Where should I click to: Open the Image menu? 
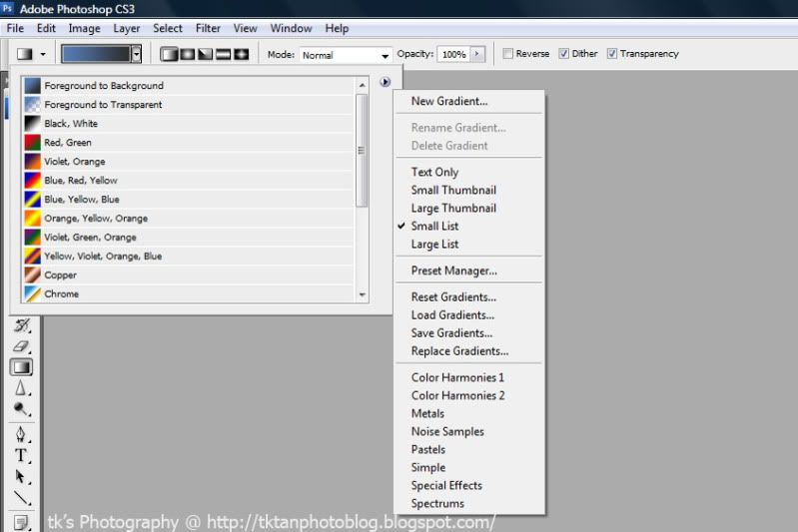coord(85,29)
